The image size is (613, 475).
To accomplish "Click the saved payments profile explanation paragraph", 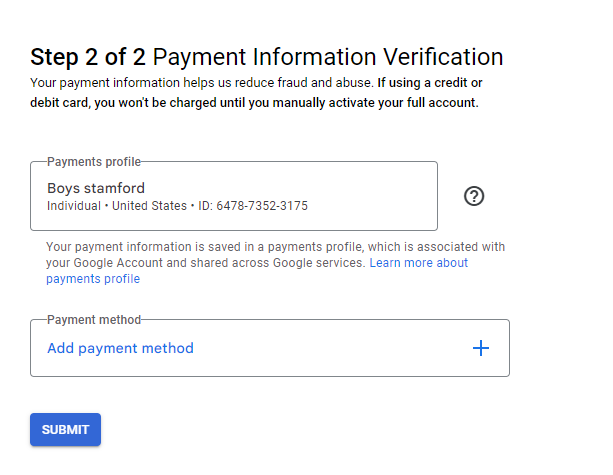I will (x=276, y=263).
